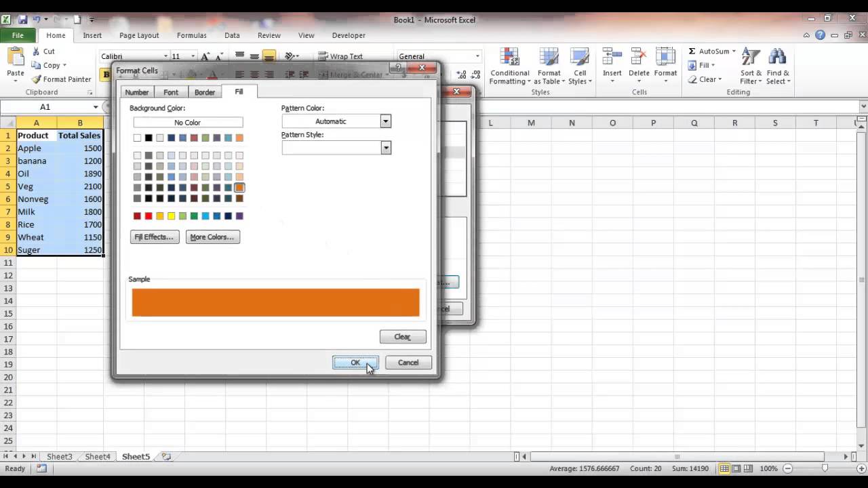The width and height of the screenshot is (868, 488).
Task: Click Cancel in Format Cells dialog
Action: tap(408, 363)
